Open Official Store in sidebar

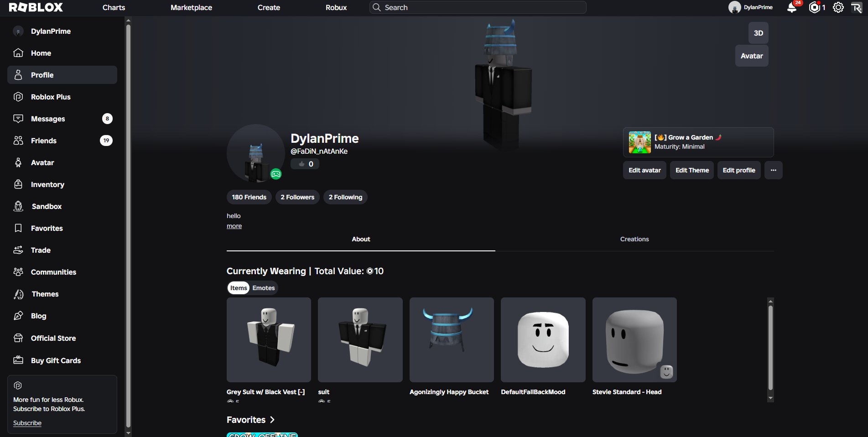(62, 338)
